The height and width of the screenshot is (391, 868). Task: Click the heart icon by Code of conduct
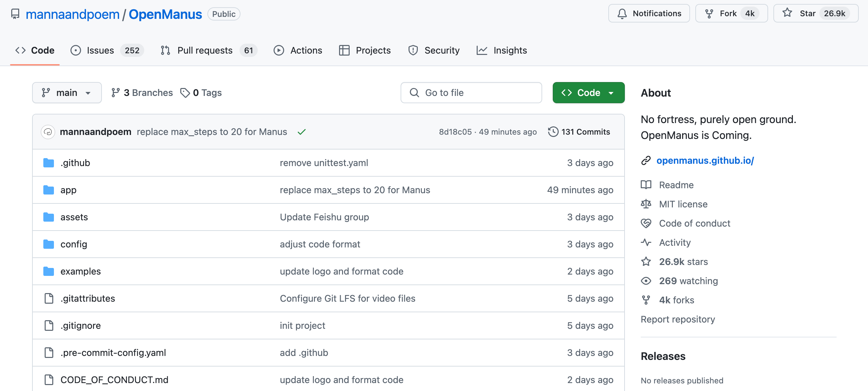tap(646, 223)
